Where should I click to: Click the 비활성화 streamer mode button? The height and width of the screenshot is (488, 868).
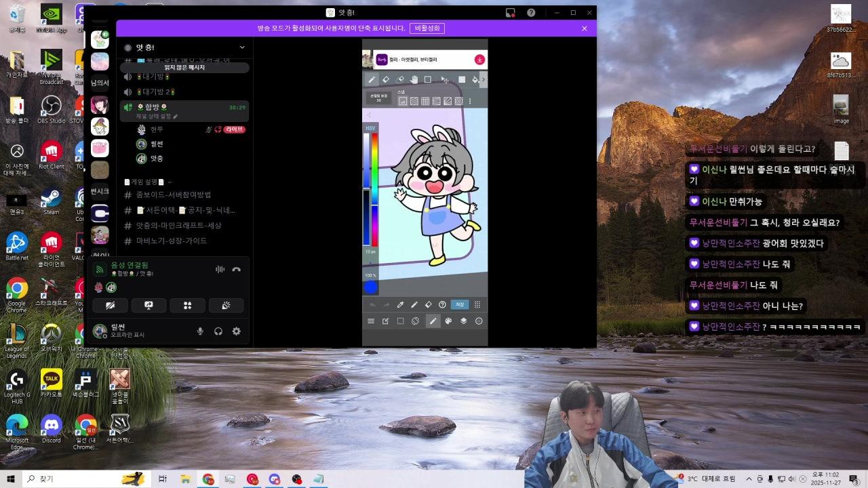pos(427,28)
